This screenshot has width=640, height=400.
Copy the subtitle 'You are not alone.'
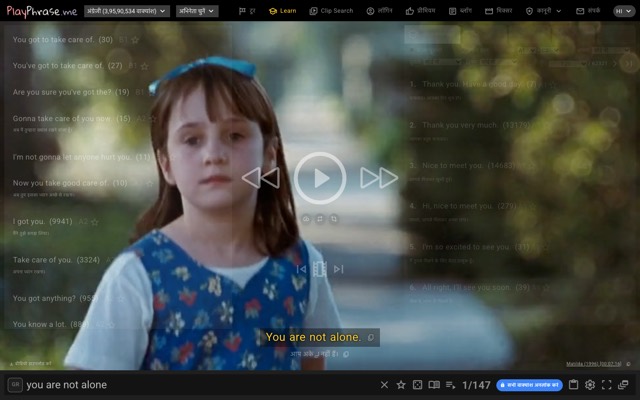(371, 338)
